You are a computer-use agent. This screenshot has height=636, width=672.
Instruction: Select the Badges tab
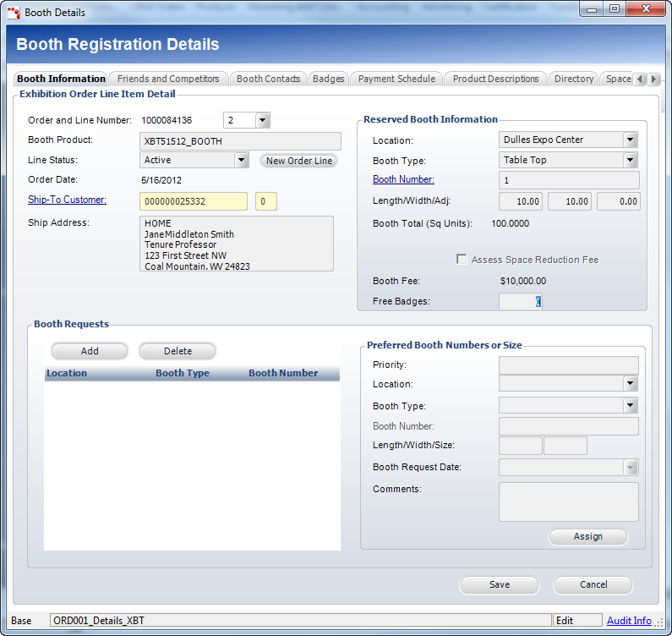(328, 79)
